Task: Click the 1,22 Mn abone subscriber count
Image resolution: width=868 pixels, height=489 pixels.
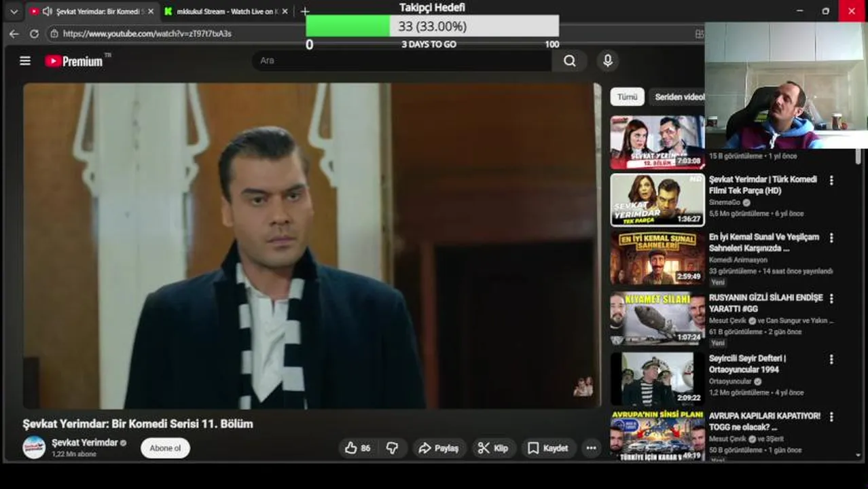Action: (x=73, y=454)
